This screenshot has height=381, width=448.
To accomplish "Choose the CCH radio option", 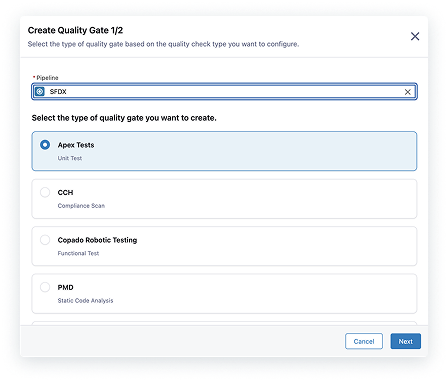I will pos(45,192).
